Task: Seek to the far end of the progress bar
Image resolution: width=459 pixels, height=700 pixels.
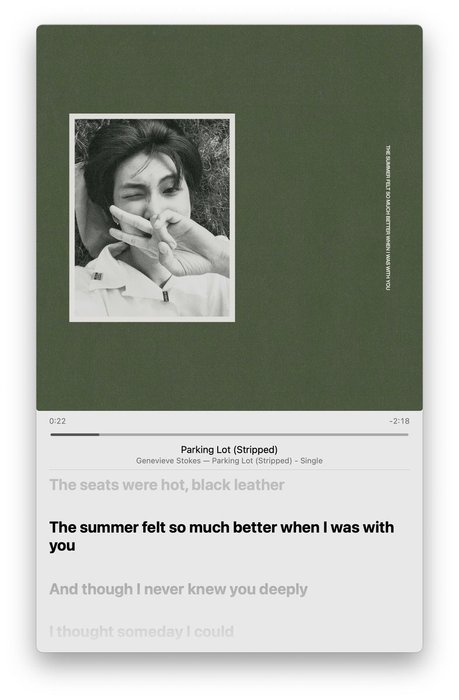Action: [x=407, y=434]
